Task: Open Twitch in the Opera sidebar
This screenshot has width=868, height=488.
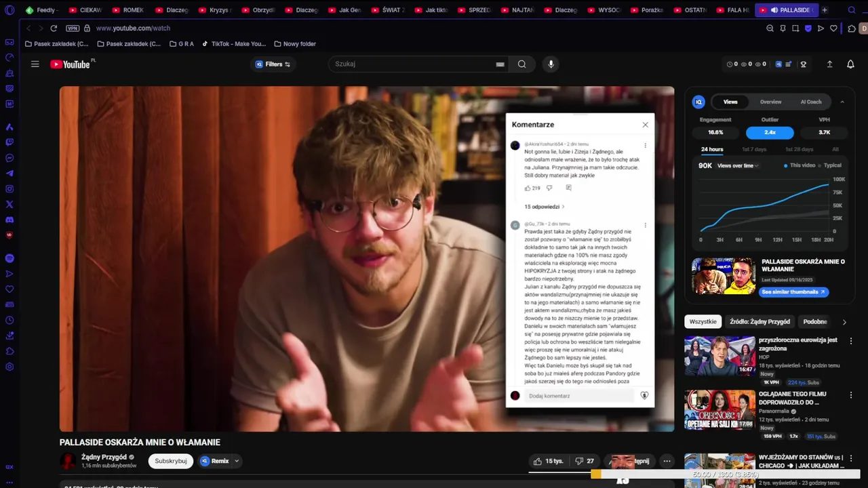Action: [x=9, y=142]
